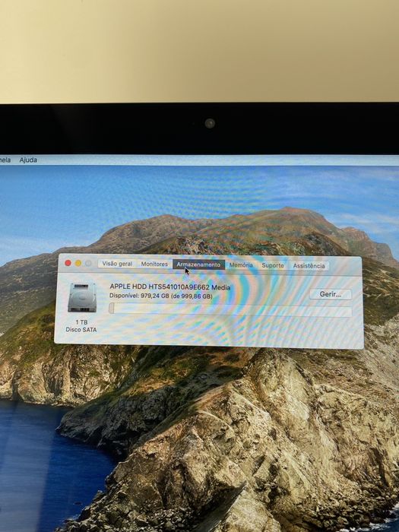399x532 pixels.
Task: Click the disk name APPLE HDD HTS541010A9E662 Media
Action: [x=170, y=287]
